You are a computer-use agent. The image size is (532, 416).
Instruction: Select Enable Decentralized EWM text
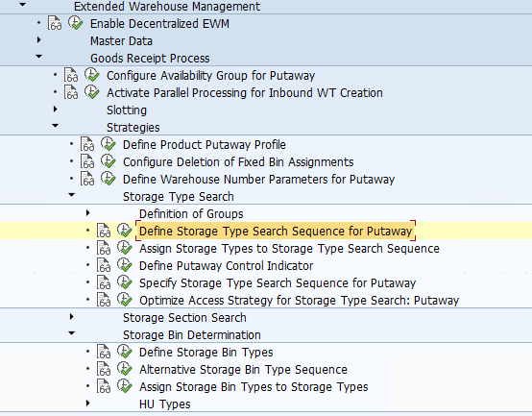click(x=159, y=23)
